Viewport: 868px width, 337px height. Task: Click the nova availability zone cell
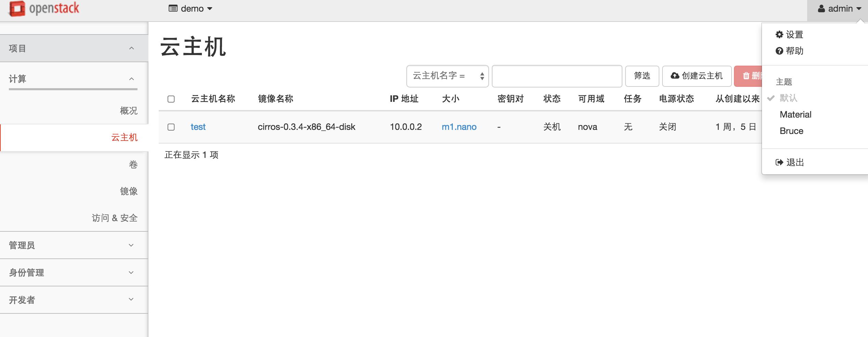[588, 127]
